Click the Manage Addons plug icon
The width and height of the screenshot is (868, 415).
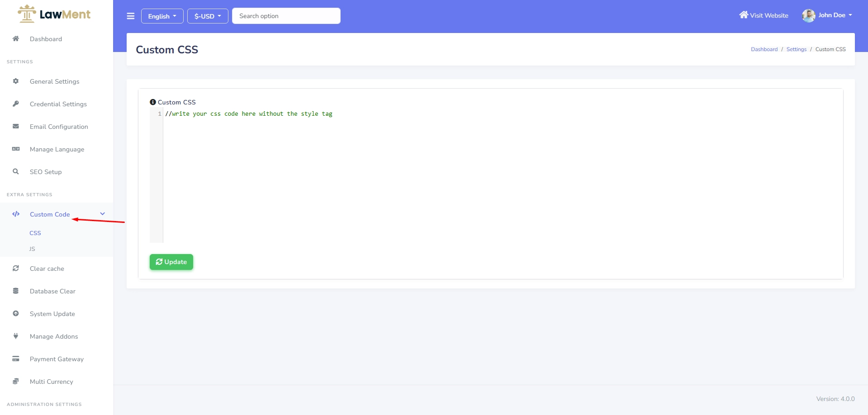(16, 336)
